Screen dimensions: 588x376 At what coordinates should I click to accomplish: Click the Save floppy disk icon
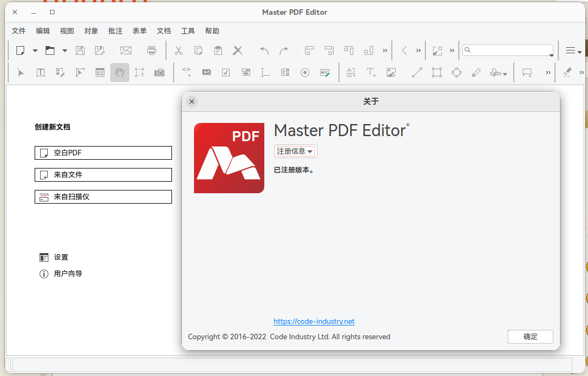80,50
